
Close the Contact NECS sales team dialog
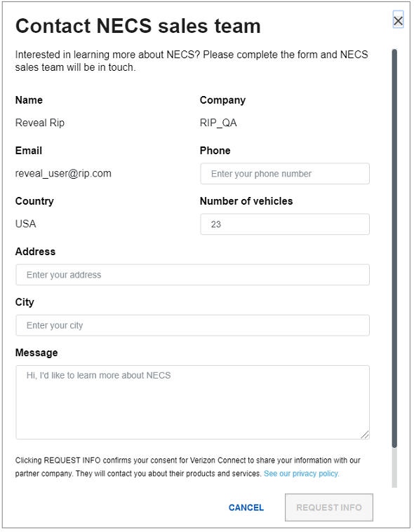398,21
